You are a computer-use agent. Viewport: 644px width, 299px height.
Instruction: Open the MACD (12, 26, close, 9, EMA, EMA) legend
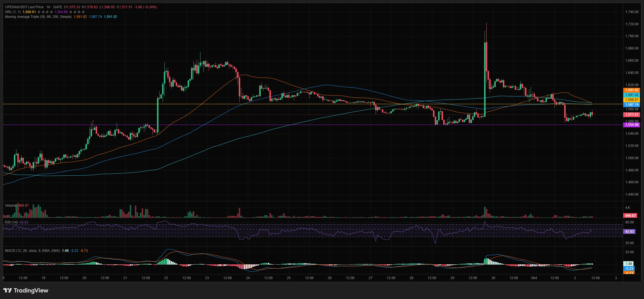[x=33, y=251]
